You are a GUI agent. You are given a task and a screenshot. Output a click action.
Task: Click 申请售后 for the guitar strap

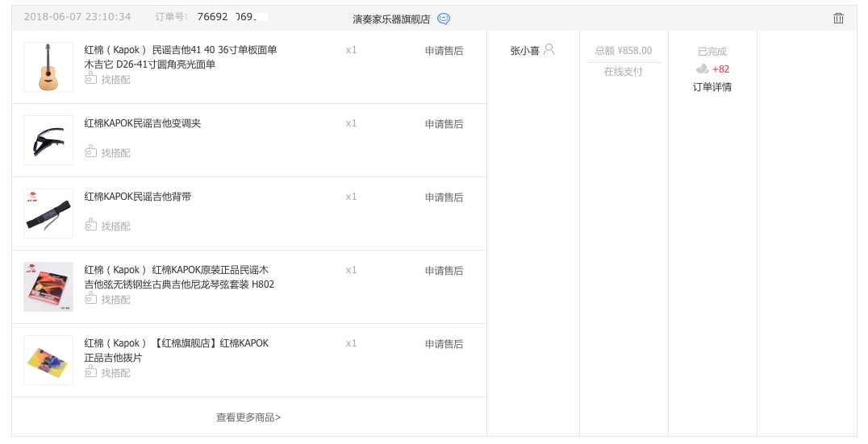click(x=444, y=197)
